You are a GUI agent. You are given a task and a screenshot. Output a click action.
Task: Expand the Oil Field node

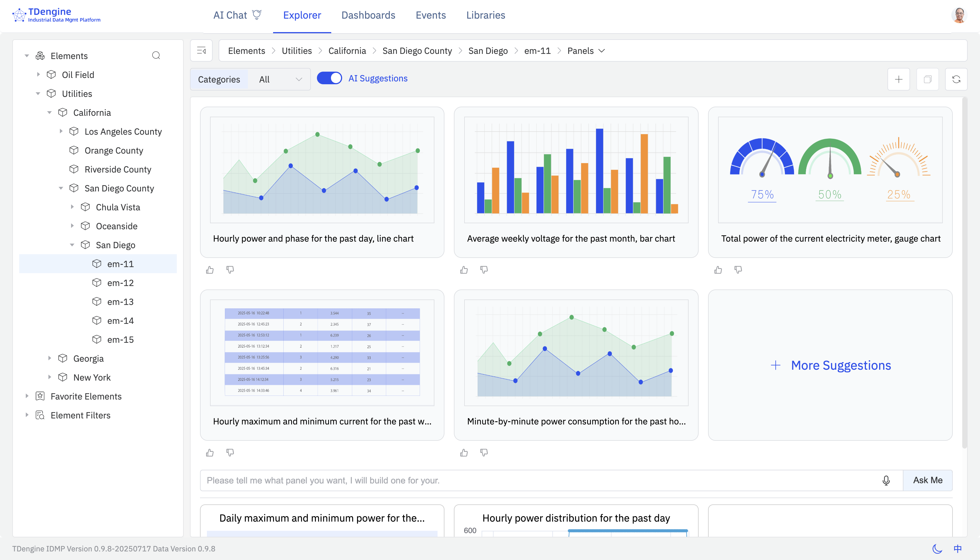(38, 75)
